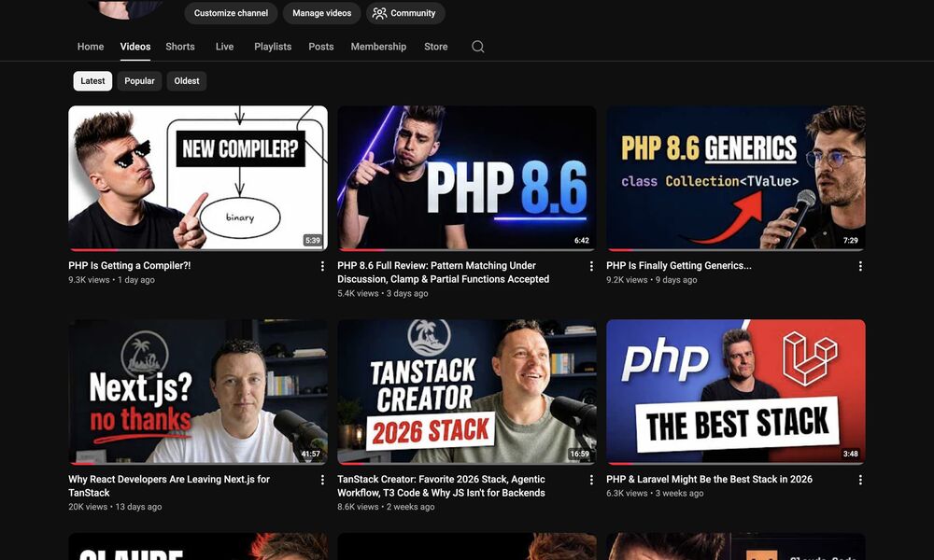Click title PHP 8.6 Full Review: Pattern Matching

(443, 272)
